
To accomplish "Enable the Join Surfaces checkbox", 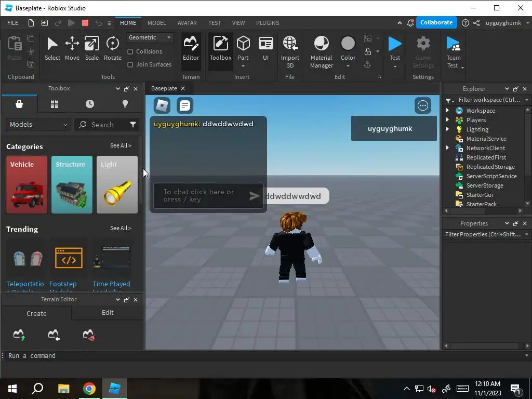I will (130, 64).
